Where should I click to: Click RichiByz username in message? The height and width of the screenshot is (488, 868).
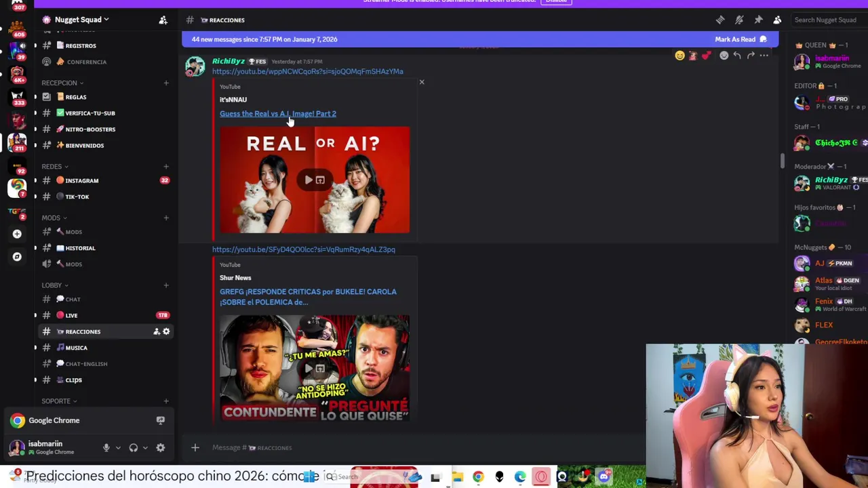click(x=229, y=61)
